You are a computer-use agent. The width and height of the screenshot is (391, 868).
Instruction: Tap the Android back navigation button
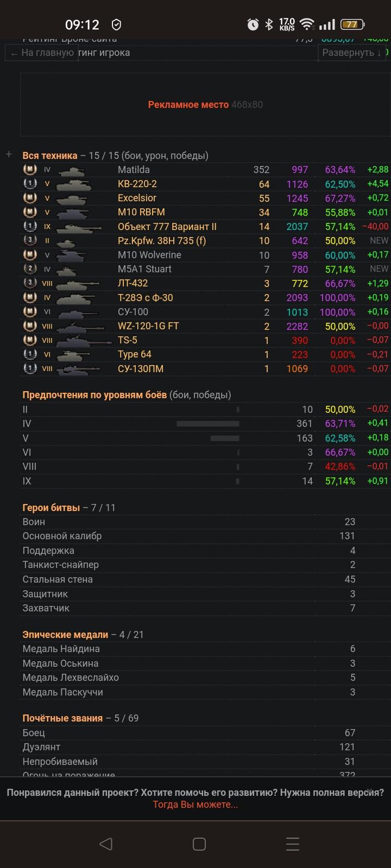pyautogui.click(x=106, y=844)
